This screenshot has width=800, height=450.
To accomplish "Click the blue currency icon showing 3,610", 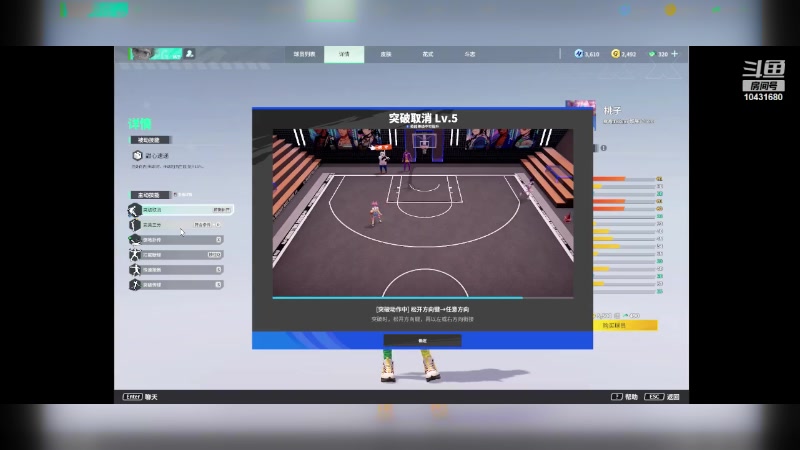I will click(x=579, y=54).
